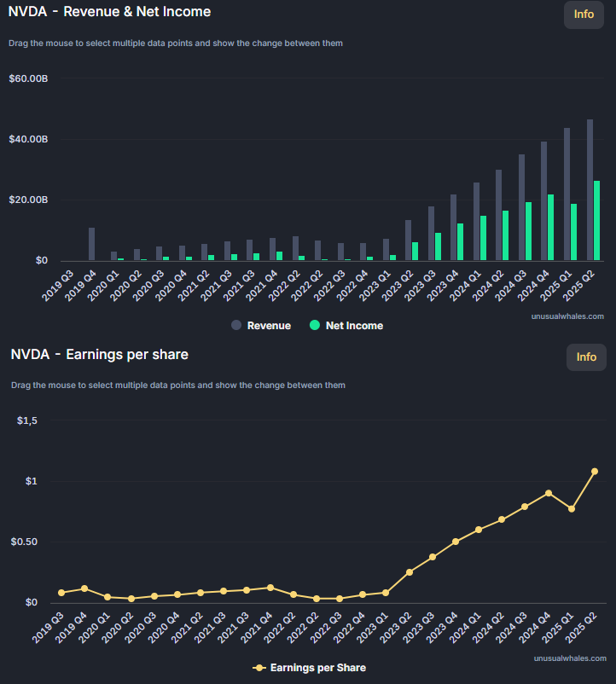Open Info for Revenue & Net Income chart
The image size is (616, 684).
point(584,14)
